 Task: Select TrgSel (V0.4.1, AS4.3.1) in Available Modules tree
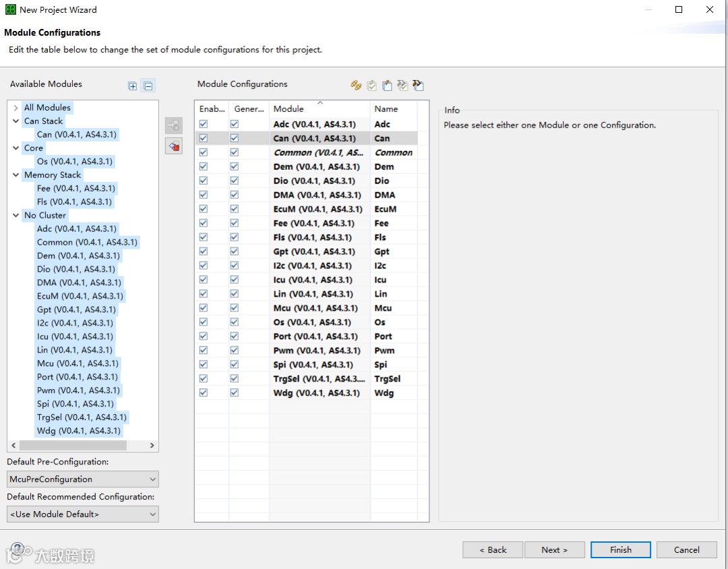(x=82, y=417)
